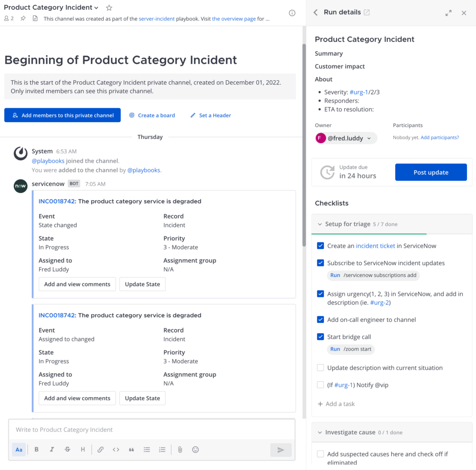
Task: Uncheck Assign urgency in ServiceNow task
Action: pos(320,294)
